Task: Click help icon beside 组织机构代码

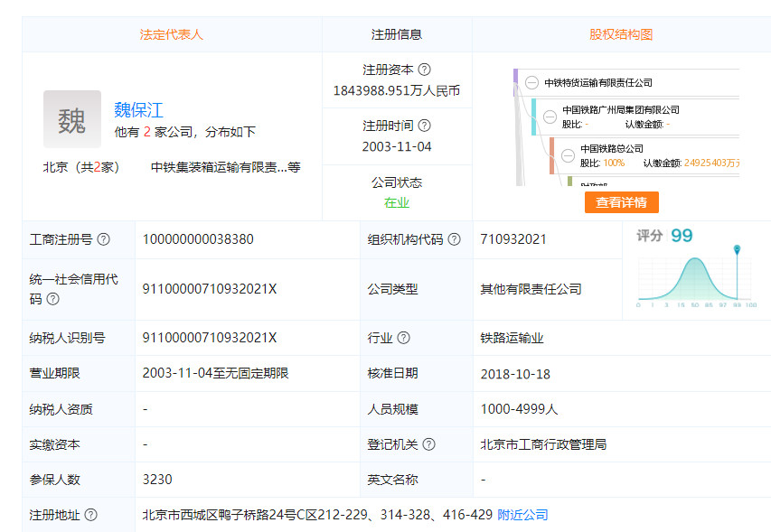Action: [454, 239]
